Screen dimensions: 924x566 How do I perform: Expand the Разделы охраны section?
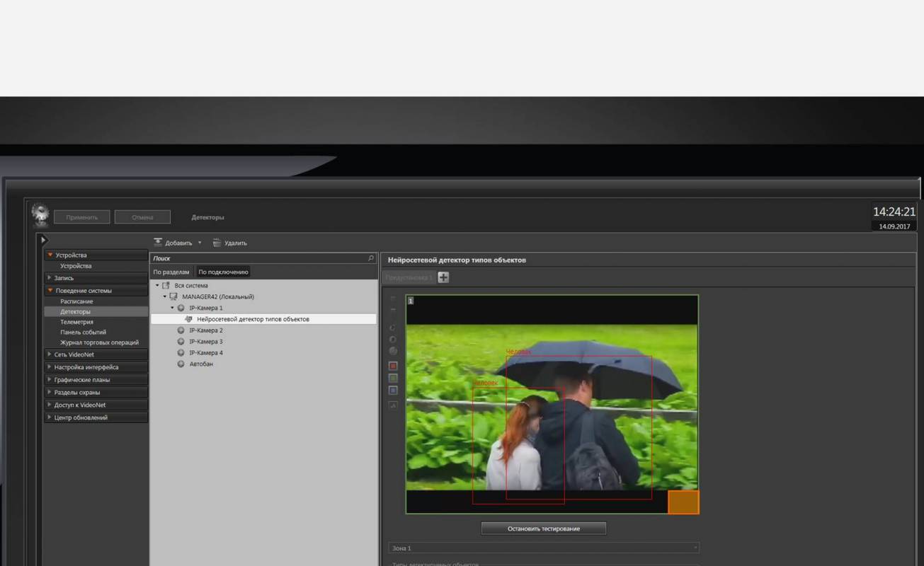coord(96,392)
